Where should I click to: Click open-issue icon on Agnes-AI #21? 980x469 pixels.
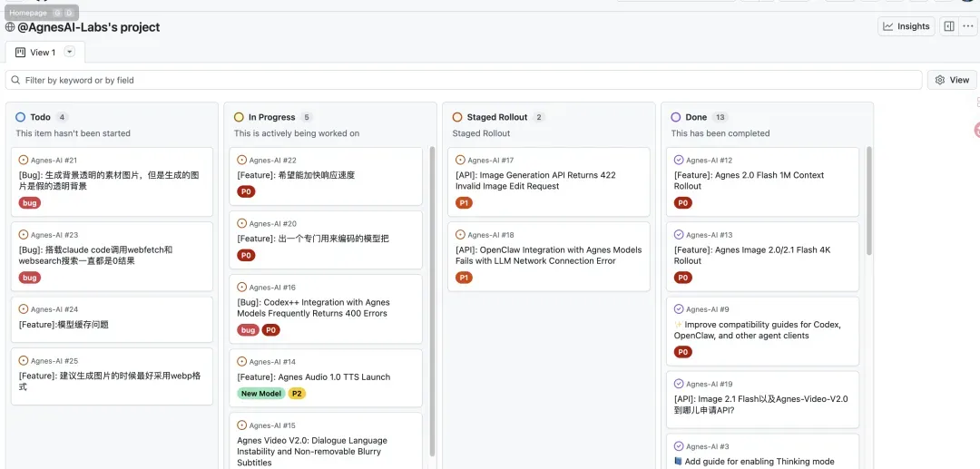pos(24,160)
